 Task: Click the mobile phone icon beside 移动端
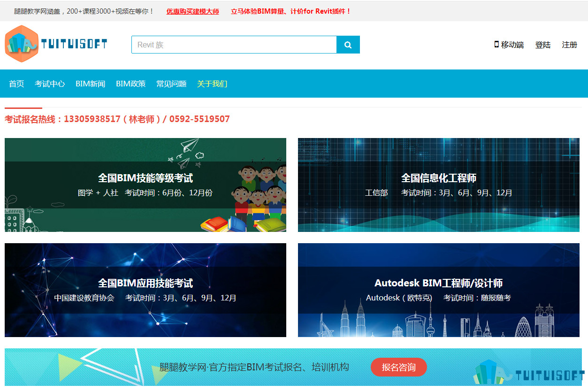coord(496,44)
